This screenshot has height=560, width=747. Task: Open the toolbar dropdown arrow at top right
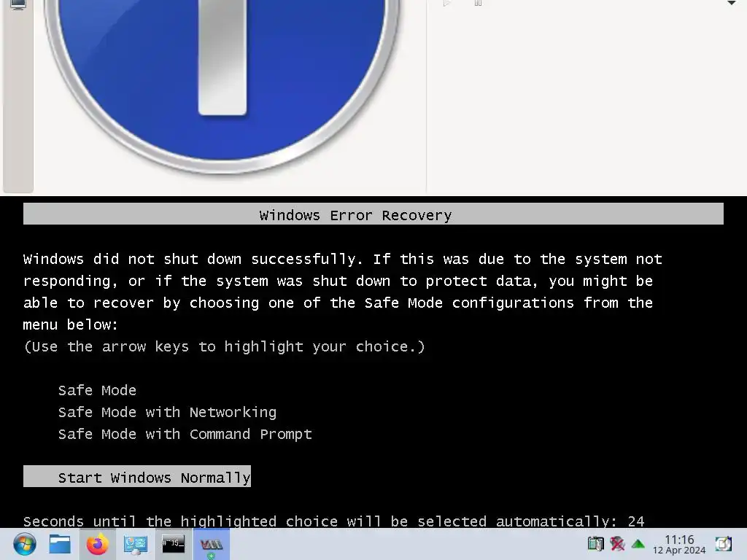[731, 3]
